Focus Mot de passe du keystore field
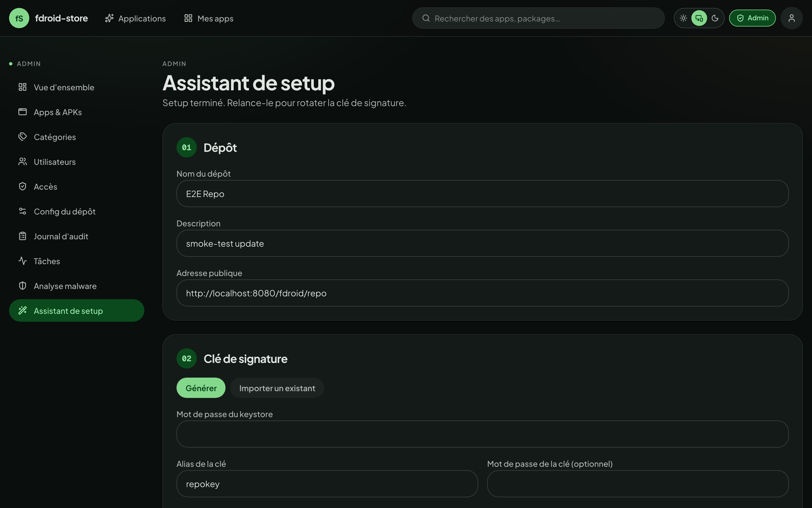The image size is (812, 508). click(x=482, y=434)
